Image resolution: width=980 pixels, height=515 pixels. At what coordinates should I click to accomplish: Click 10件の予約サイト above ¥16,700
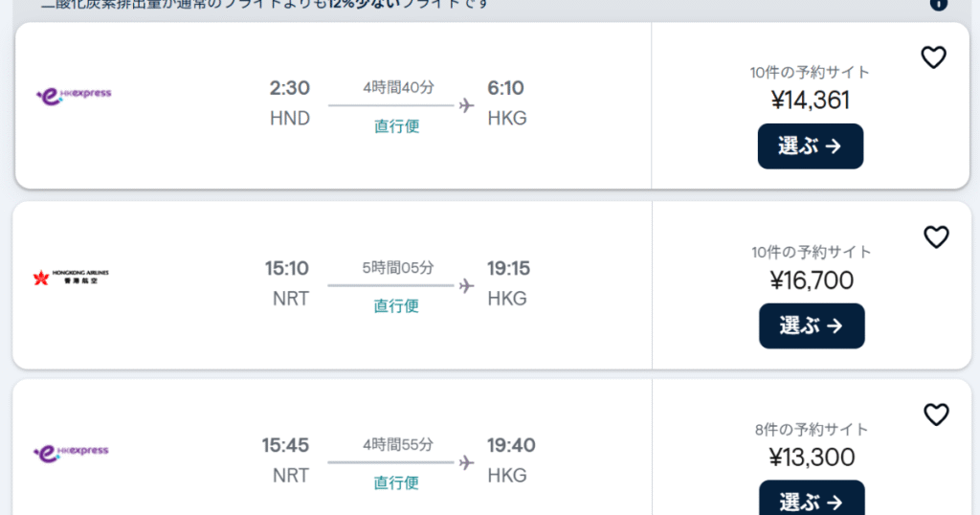click(x=812, y=252)
